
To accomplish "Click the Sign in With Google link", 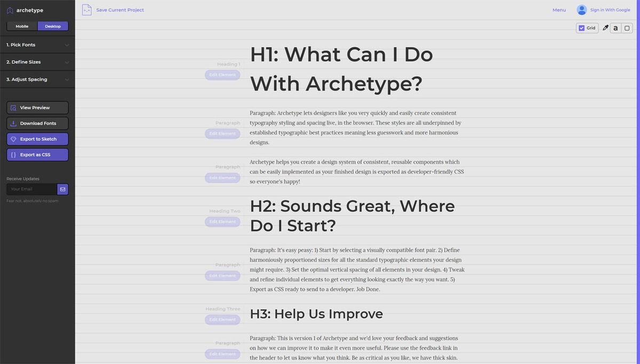I will tap(610, 10).
